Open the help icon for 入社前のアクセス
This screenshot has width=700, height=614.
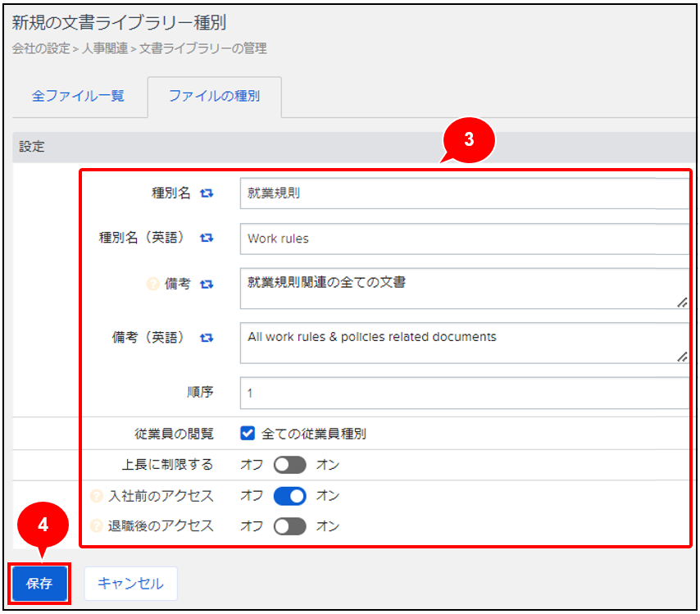(x=96, y=496)
